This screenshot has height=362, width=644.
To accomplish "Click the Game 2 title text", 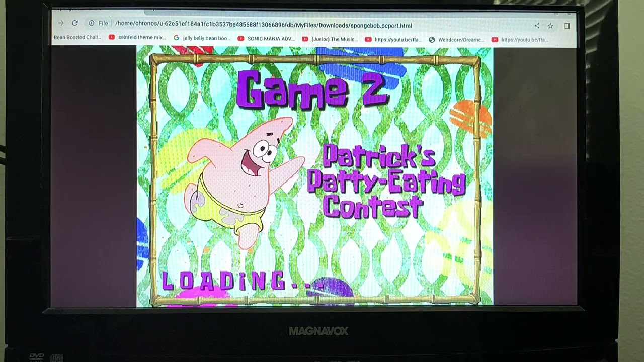I will pos(312,89).
